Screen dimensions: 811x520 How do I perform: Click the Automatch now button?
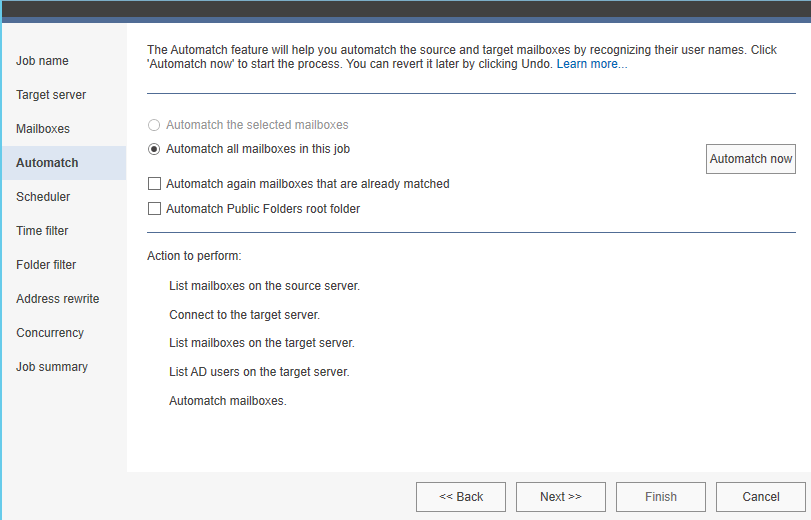(750, 159)
